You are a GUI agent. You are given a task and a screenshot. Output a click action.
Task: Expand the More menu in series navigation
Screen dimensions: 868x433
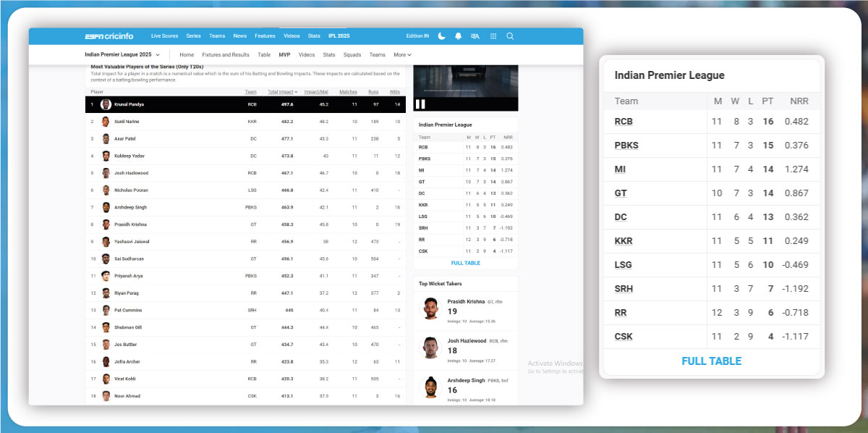[402, 55]
